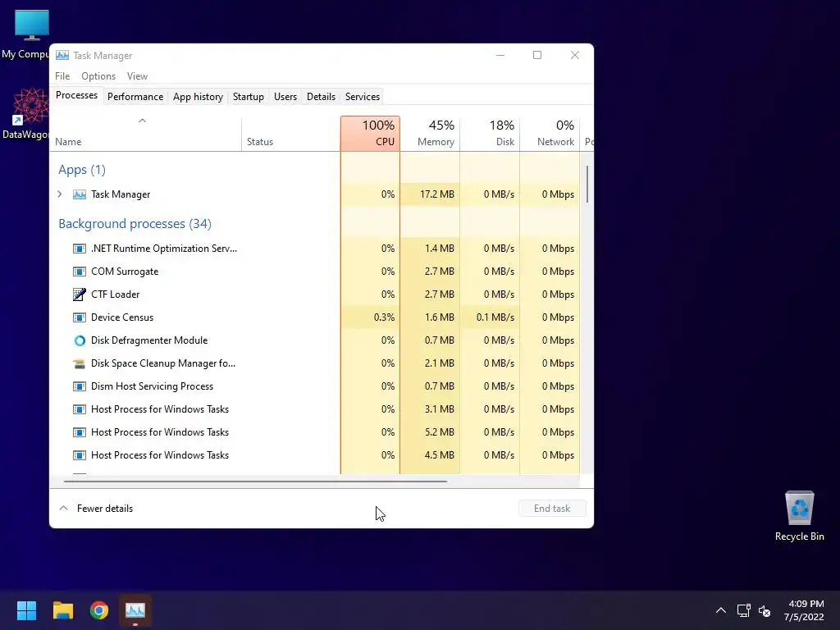This screenshot has width=840, height=630.
Task: Click the Apps (1) group heading
Action: pos(82,170)
